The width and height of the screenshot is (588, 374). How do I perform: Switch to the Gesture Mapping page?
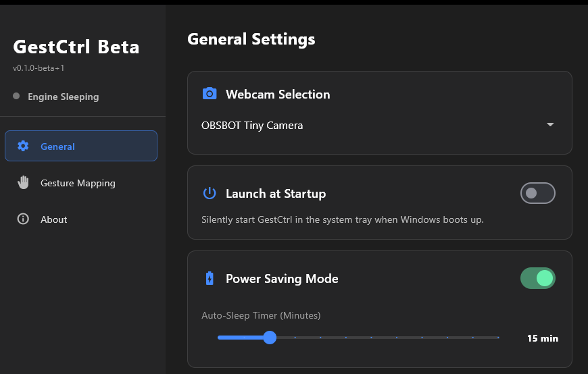coord(81,182)
